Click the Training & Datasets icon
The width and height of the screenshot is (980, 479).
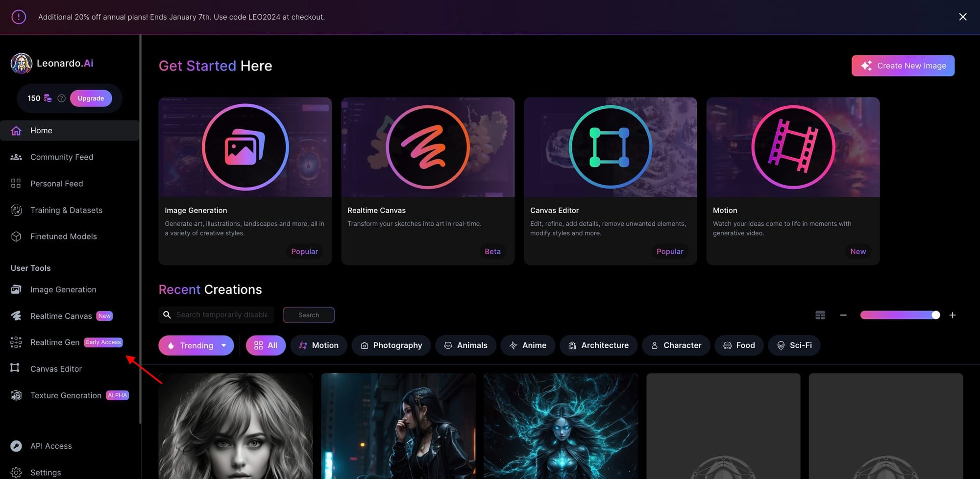click(16, 210)
